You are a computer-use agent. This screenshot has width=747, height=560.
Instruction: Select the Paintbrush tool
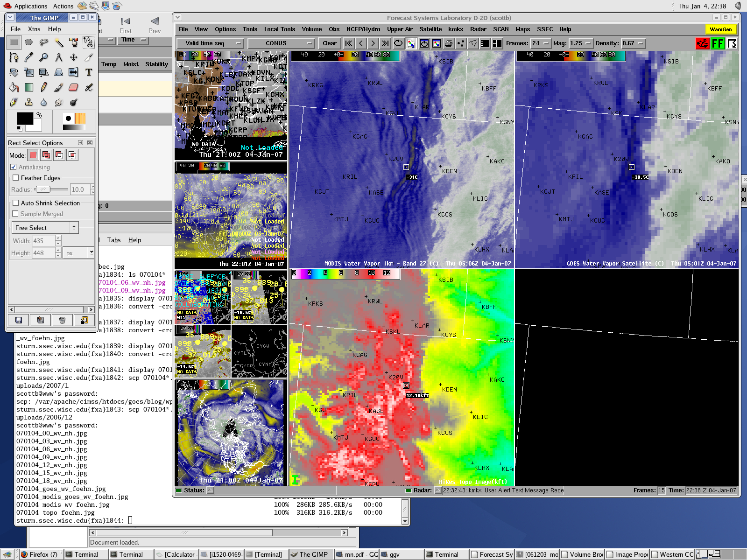click(x=59, y=87)
